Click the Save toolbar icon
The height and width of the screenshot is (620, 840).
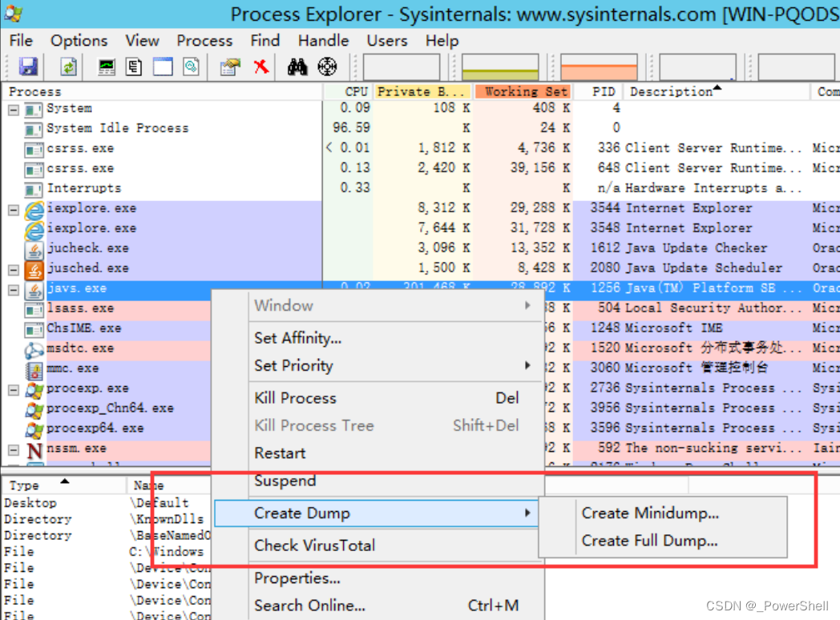28,67
